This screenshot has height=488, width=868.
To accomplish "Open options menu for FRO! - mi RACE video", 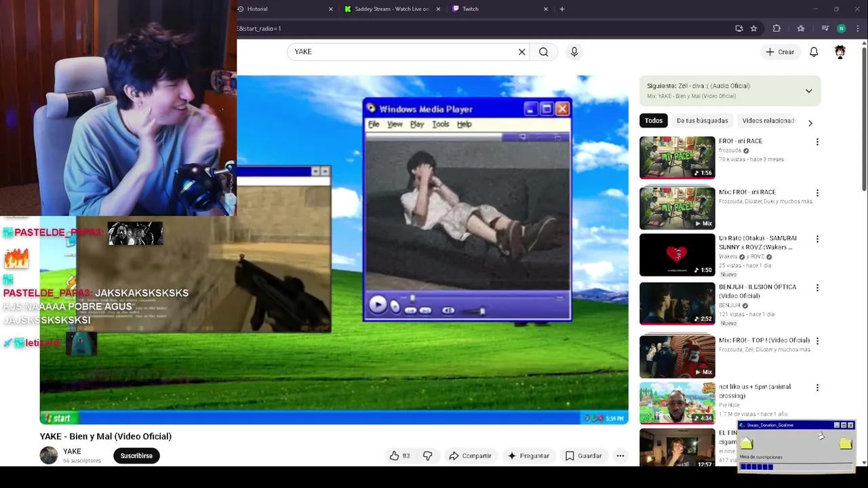I will click(x=817, y=142).
